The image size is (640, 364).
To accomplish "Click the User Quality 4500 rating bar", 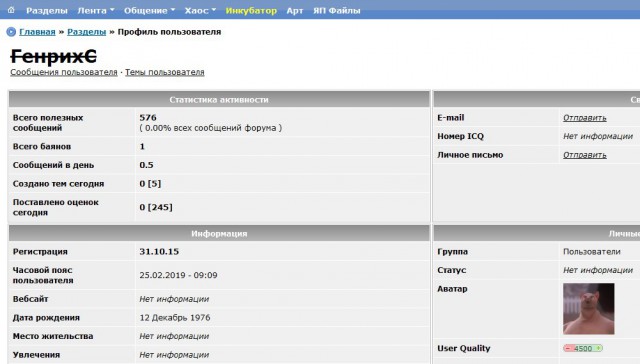I will (x=583, y=348).
